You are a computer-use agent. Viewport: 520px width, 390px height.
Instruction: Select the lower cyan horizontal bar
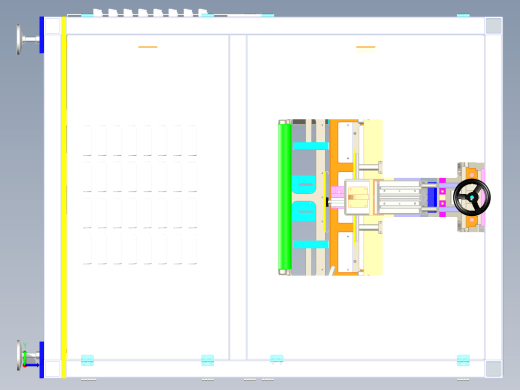coord(311,245)
